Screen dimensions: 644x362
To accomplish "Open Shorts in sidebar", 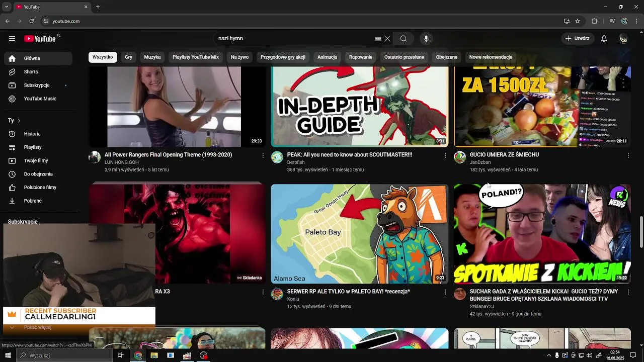I will point(38,72).
